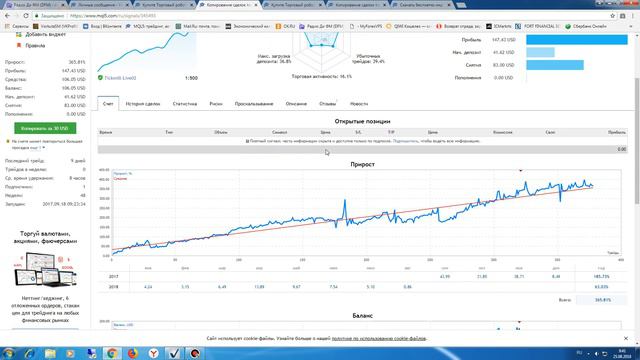This screenshot has width=640, height=360.
Task: Expand the drawdown warning arrow under copy button
Action: [44, 148]
